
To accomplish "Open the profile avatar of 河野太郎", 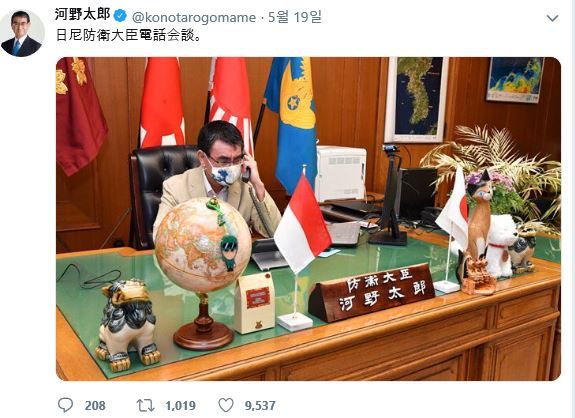I will tap(22, 34).
